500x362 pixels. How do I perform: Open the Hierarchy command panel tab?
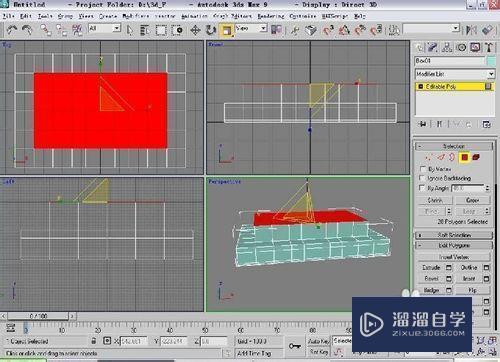tap(447, 48)
